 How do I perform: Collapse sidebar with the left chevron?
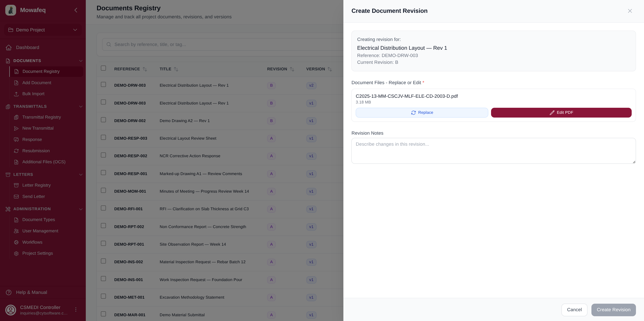coord(76,10)
